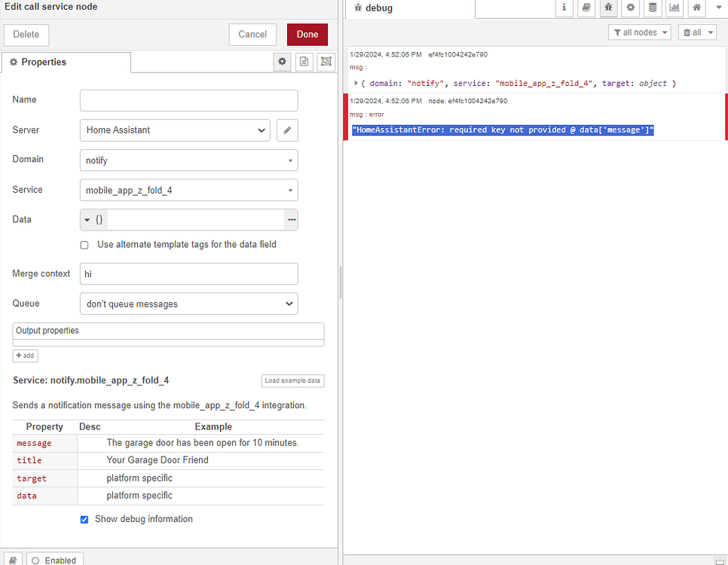Image resolution: width=728 pixels, height=565 pixels.
Task: Click Load example data button
Action: (292, 380)
